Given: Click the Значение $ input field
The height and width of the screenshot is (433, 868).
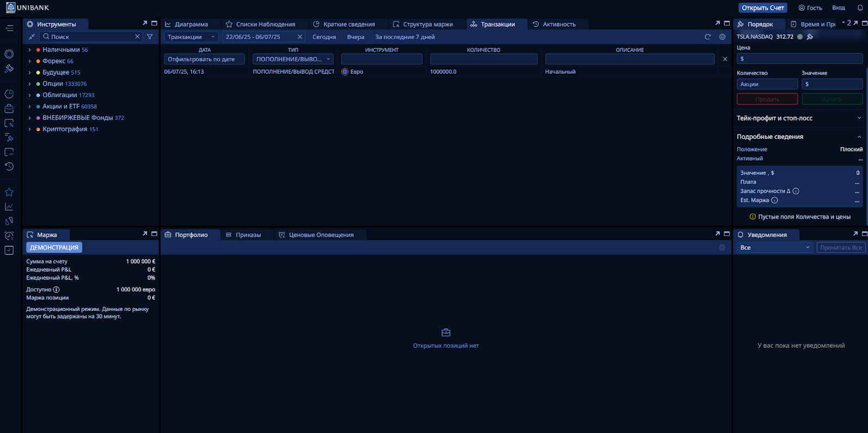Looking at the screenshot, I should pos(832,84).
